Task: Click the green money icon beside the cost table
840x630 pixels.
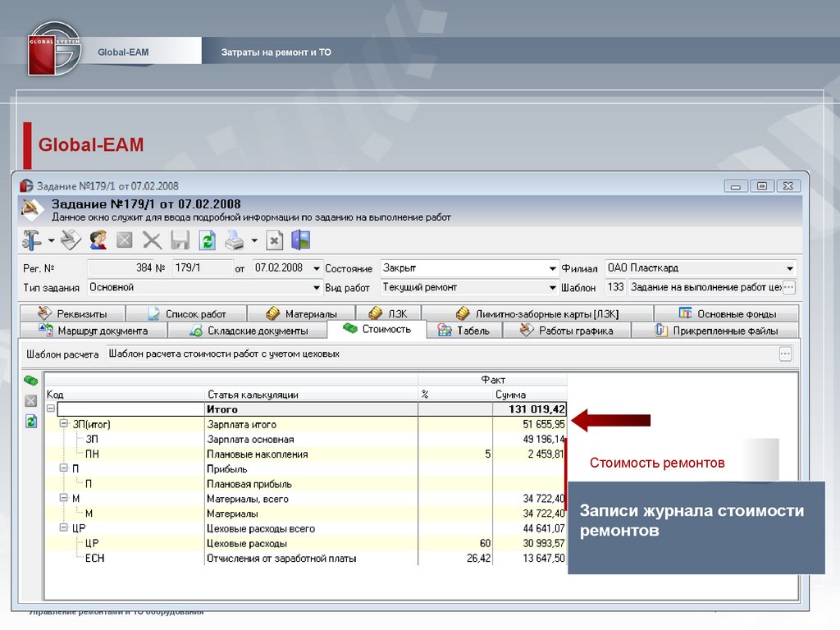Action: point(30,381)
